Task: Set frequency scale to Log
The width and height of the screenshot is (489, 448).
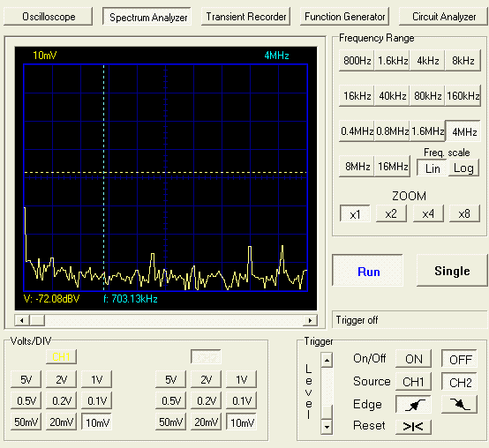Action: 463,168
